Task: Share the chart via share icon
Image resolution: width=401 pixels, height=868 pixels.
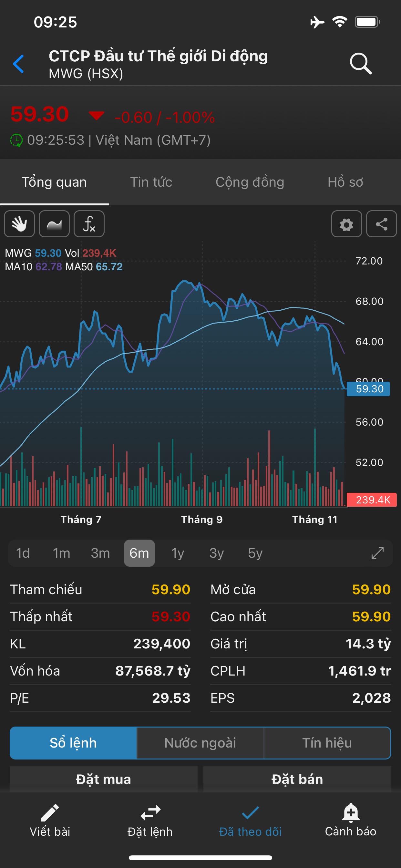Action: click(381, 224)
